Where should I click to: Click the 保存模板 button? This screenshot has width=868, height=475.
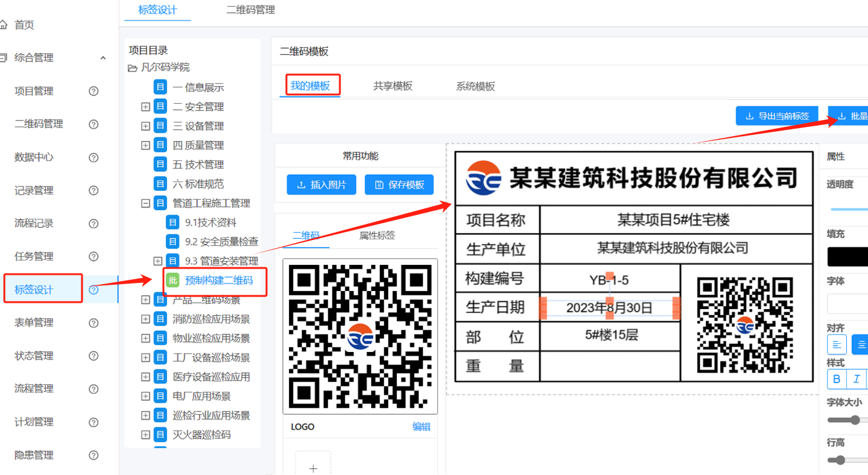point(399,184)
